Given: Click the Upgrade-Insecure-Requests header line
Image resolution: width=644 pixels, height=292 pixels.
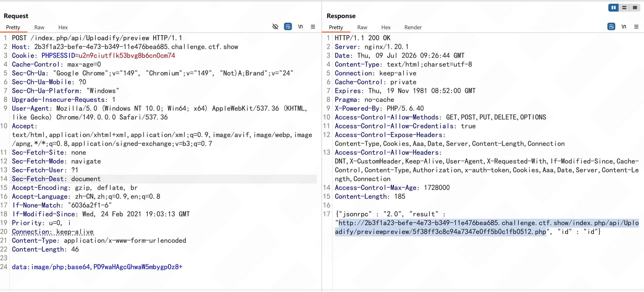Looking at the screenshot, I should click(x=64, y=100).
